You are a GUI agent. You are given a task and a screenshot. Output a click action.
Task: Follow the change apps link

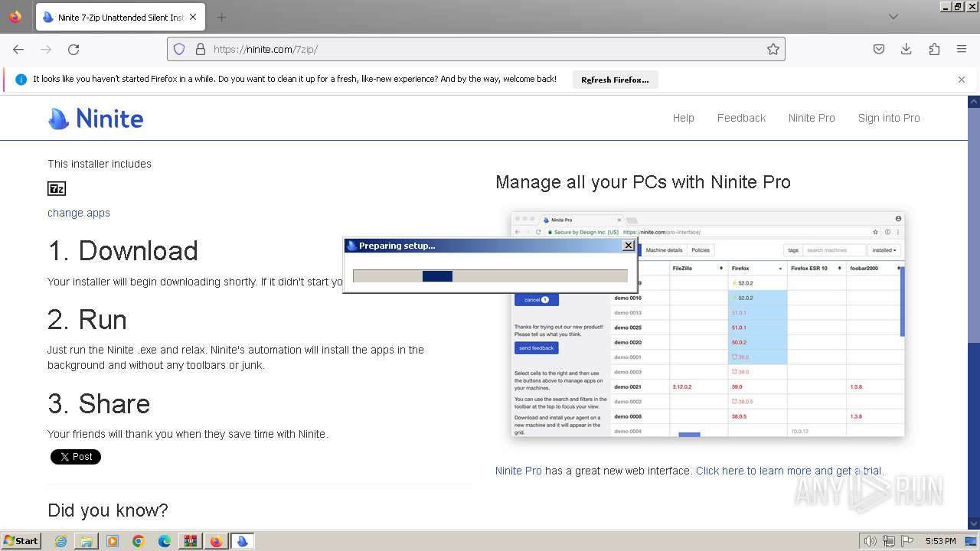click(79, 213)
